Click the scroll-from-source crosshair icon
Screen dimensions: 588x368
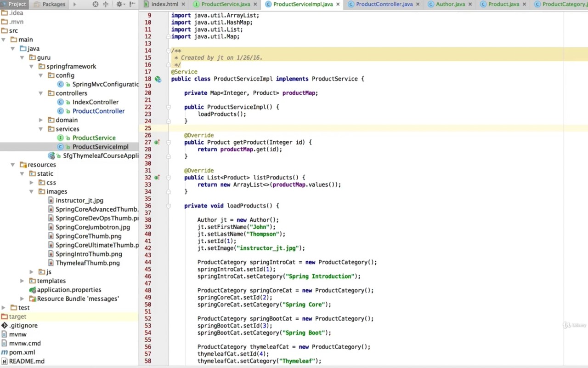pyautogui.click(x=96, y=4)
